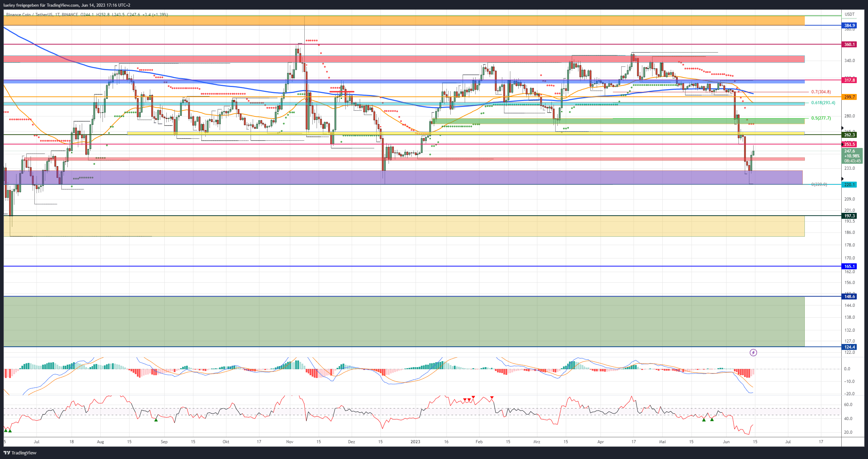868x459 pixels.
Task: Click the 60.0 tick on RSI axis
Action: (848, 405)
